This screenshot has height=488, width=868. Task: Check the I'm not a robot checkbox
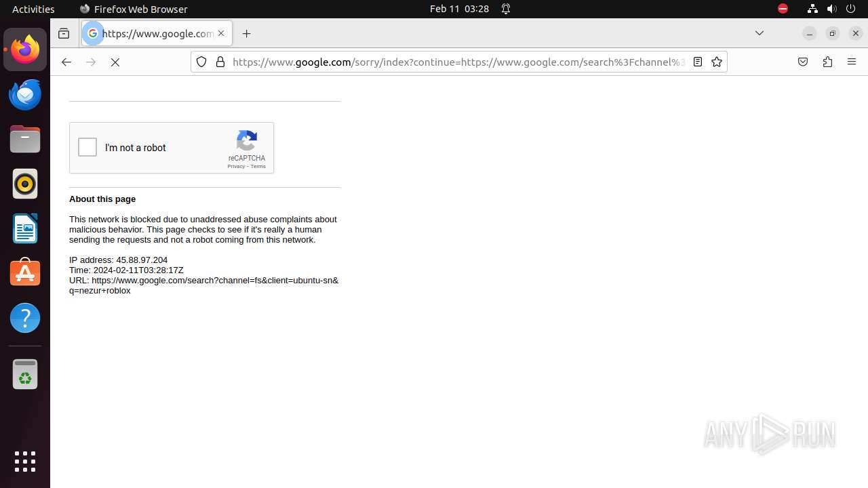pos(87,147)
